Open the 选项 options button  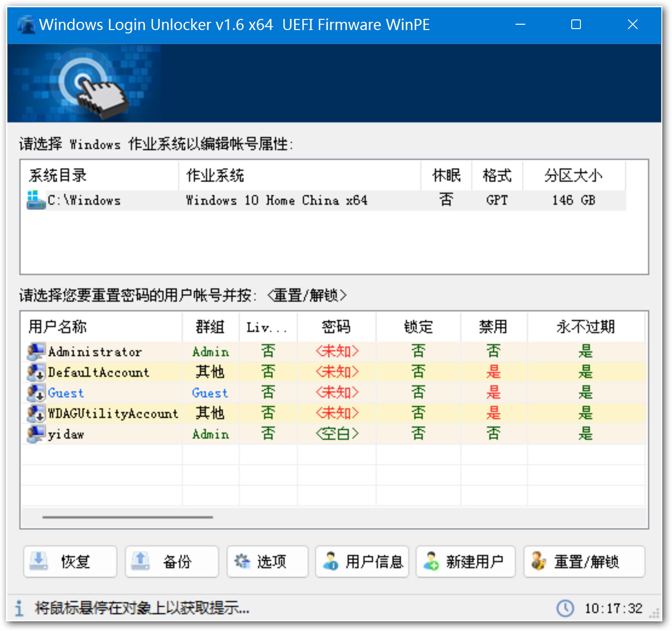267,562
